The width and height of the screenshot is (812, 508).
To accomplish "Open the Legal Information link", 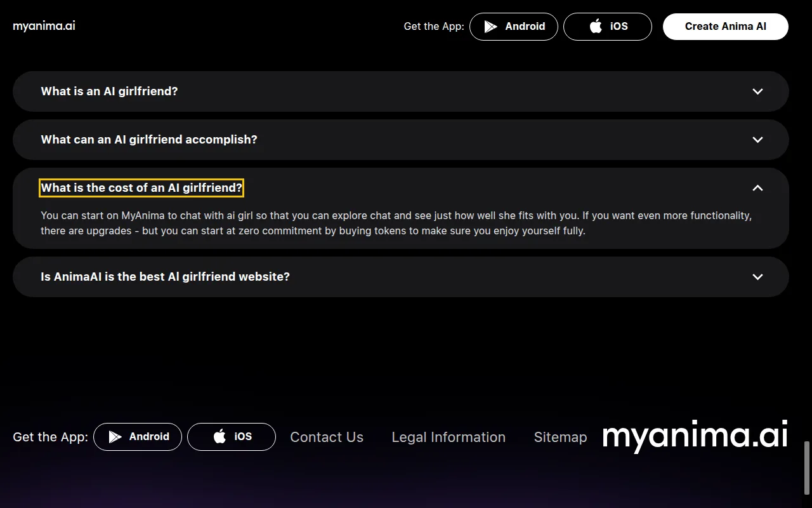I will pyautogui.click(x=449, y=437).
